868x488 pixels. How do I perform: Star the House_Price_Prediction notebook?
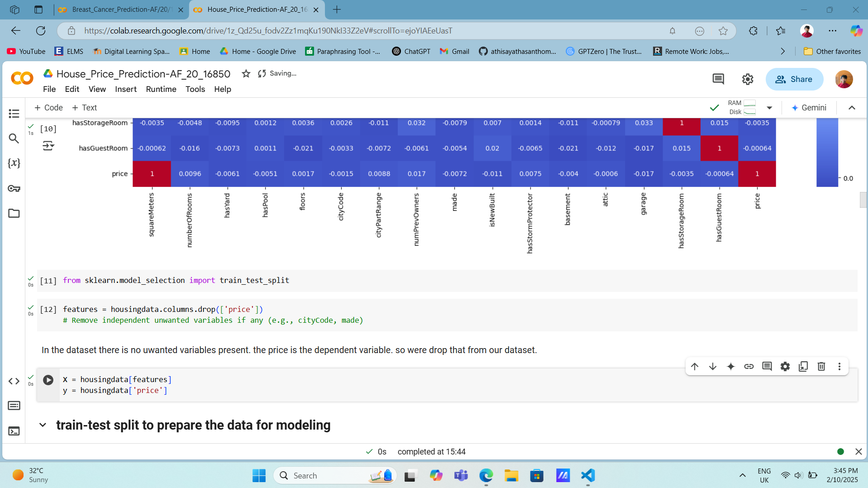246,73
